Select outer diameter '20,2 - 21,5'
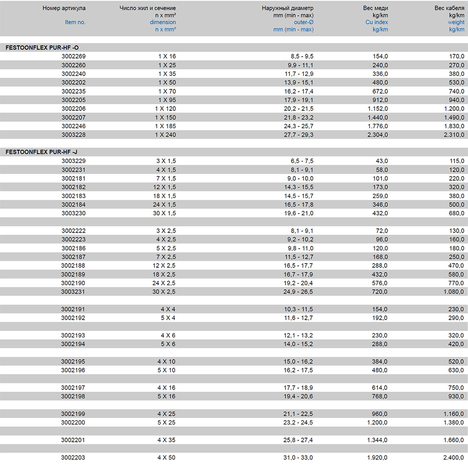 299,109
